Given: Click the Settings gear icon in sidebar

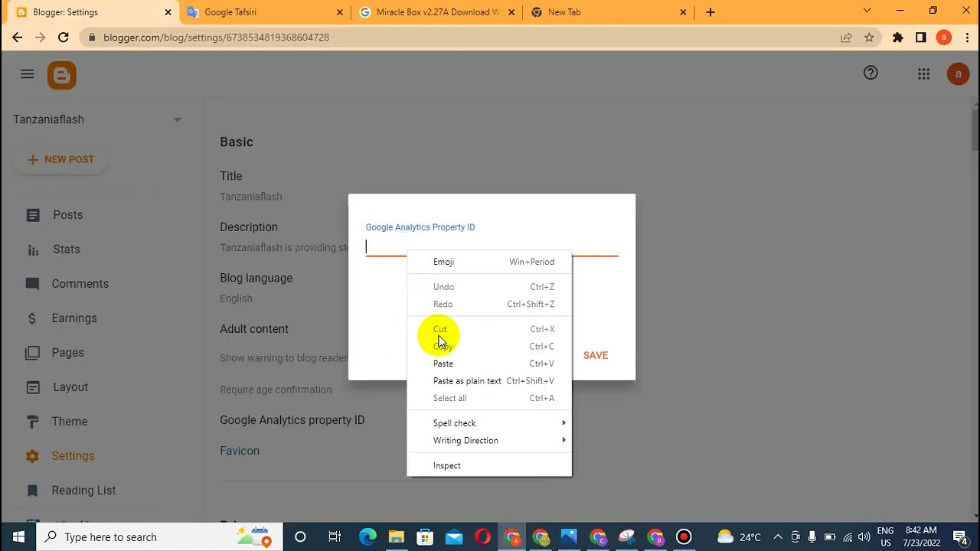Looking at the screenshot, I should point(33,456).
